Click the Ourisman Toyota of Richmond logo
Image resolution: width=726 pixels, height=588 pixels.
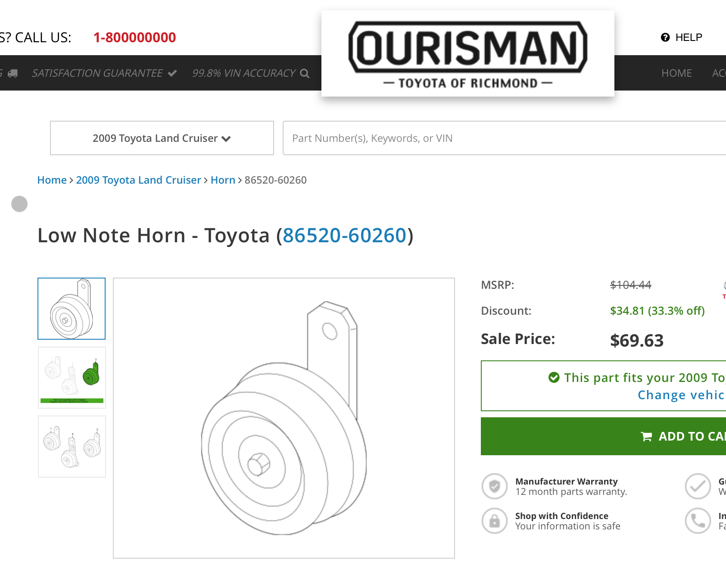[468, 53]
